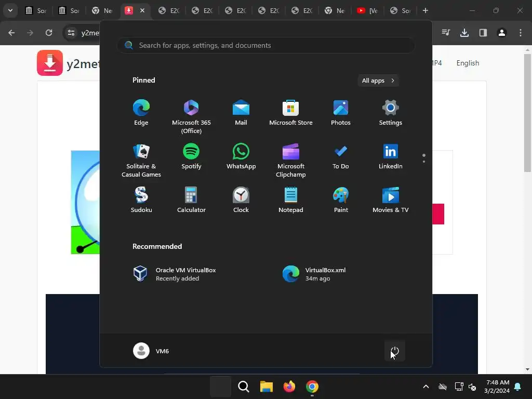Open Chrome's media control button
532x399 pixels.
[446, 33]
